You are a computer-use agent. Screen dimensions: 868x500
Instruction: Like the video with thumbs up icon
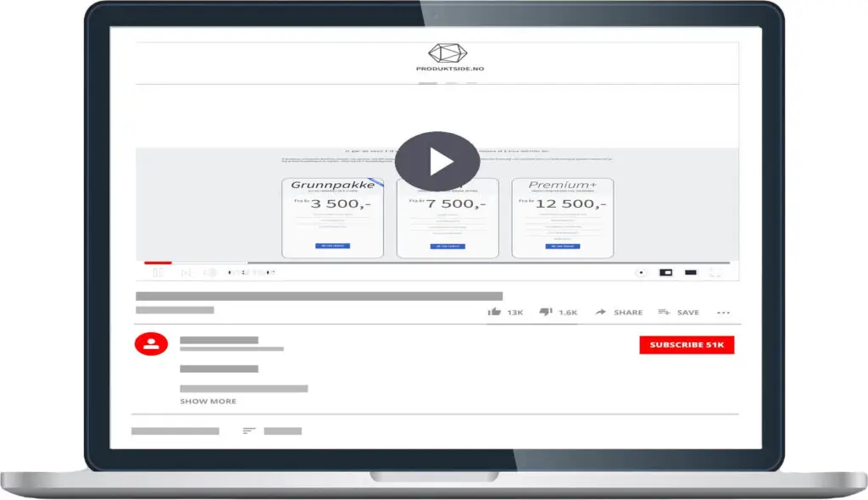coord(494,312)
